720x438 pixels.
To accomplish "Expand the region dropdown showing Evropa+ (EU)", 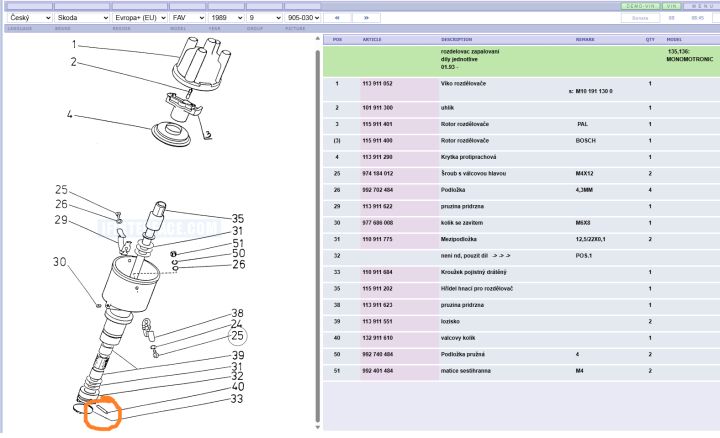I will point(140,17).
